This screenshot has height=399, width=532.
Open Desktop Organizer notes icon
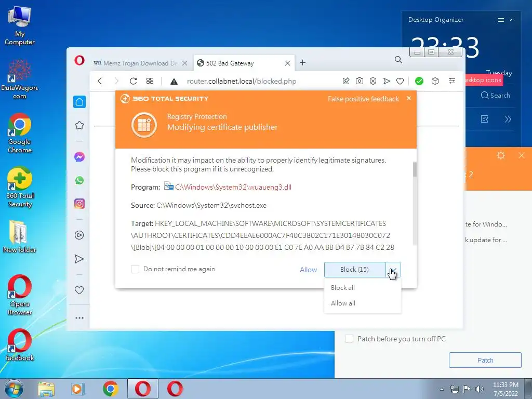pyautogui.click(x=485, y=119)
